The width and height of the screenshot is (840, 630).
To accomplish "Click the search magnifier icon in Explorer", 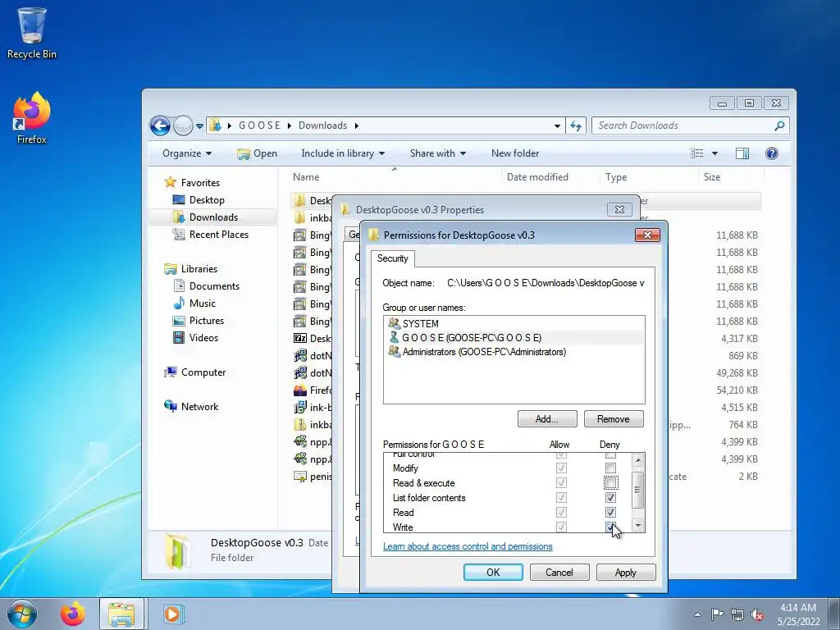I will tap(779, 126).
